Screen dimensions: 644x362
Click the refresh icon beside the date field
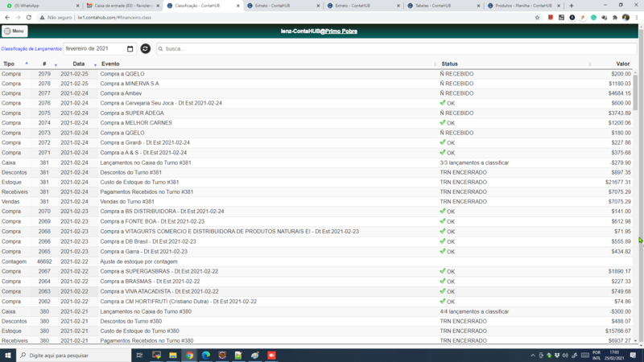(x=146, y=48)
